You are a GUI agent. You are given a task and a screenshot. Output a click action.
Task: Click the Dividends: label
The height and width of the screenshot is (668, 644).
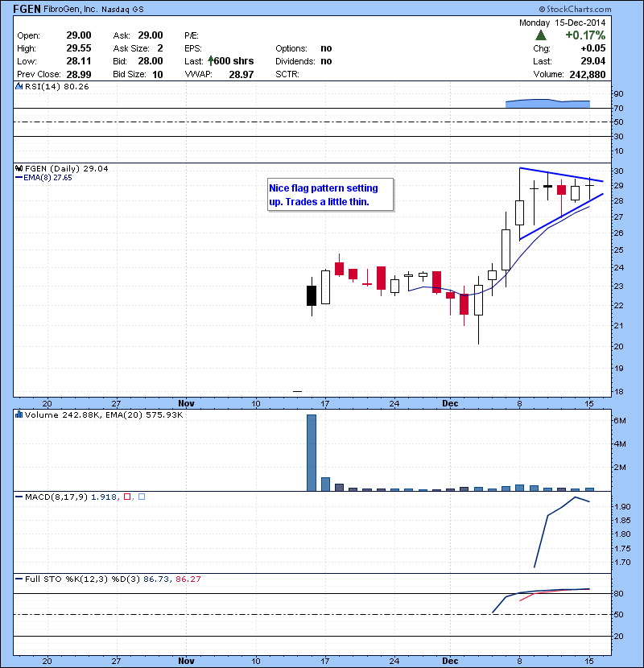click(295, 61)
